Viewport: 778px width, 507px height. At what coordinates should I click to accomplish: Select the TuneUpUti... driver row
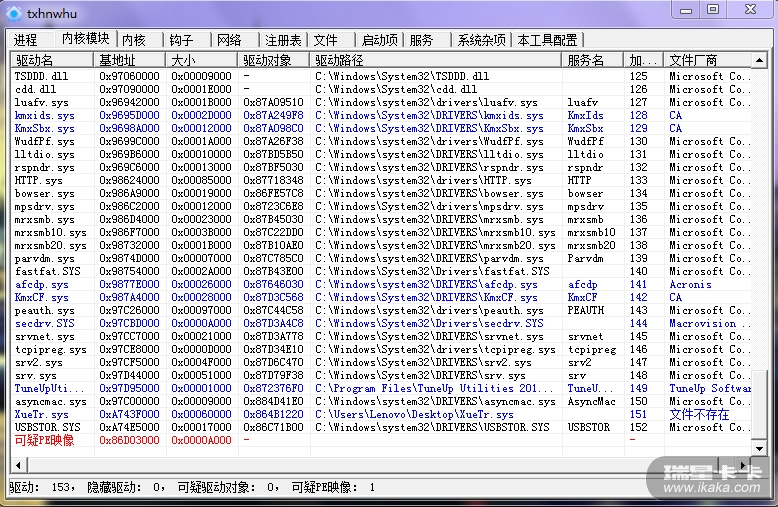click(381, 388)
